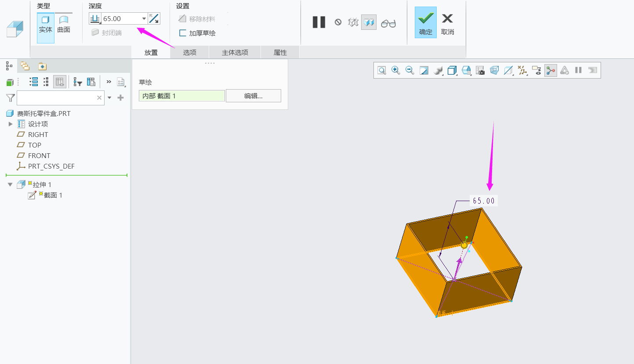Select 曲面 (surface) extrude type
The image size is (634, 364).
click(64, 25)
